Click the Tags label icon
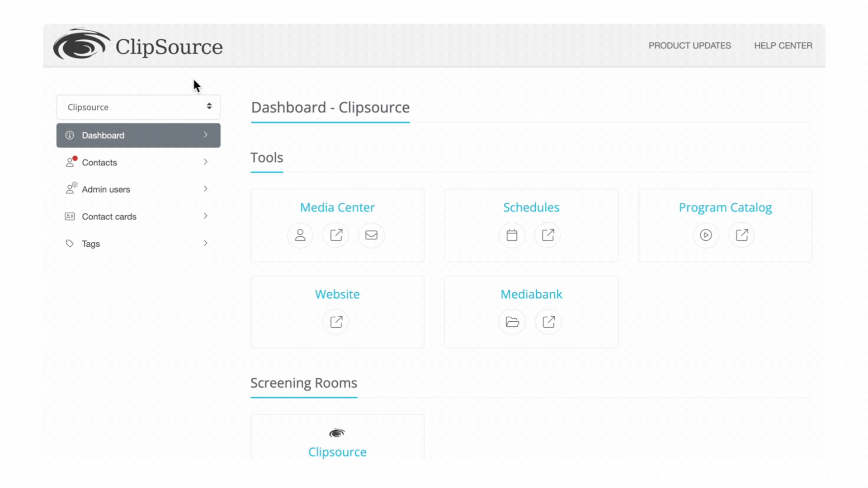Viewport: 868px width, 488px height. [x=70, y=244]
